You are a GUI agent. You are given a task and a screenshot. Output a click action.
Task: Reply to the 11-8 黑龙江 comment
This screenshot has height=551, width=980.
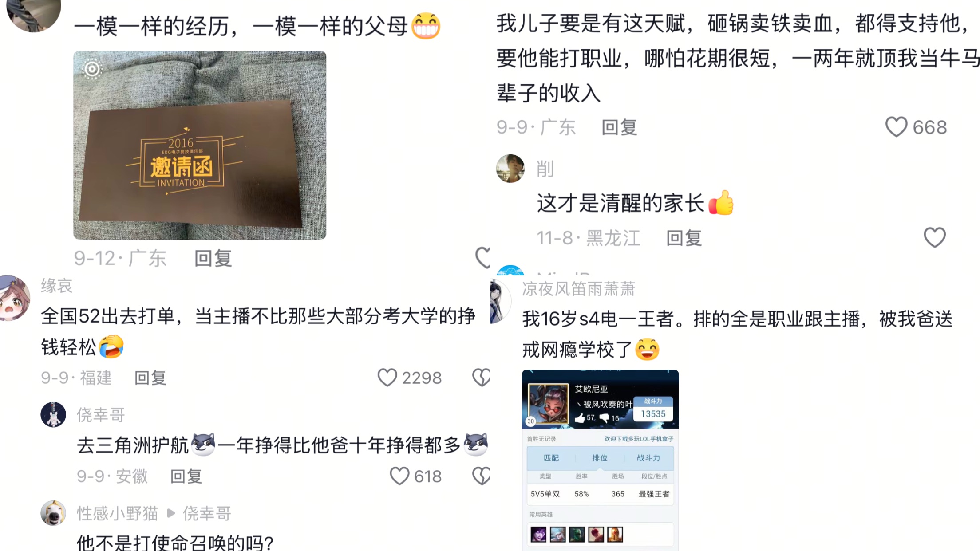pos(684,238)
